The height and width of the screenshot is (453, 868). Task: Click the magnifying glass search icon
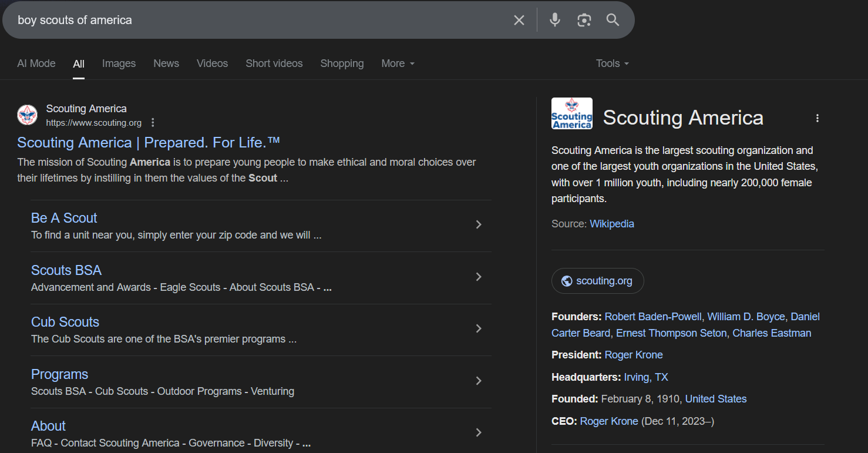[x=613, y=20]
